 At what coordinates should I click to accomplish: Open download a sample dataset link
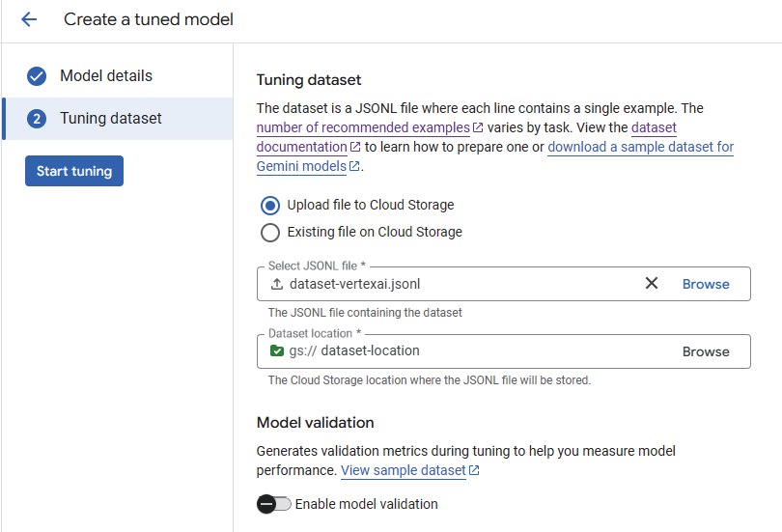(x=640, y=147)
